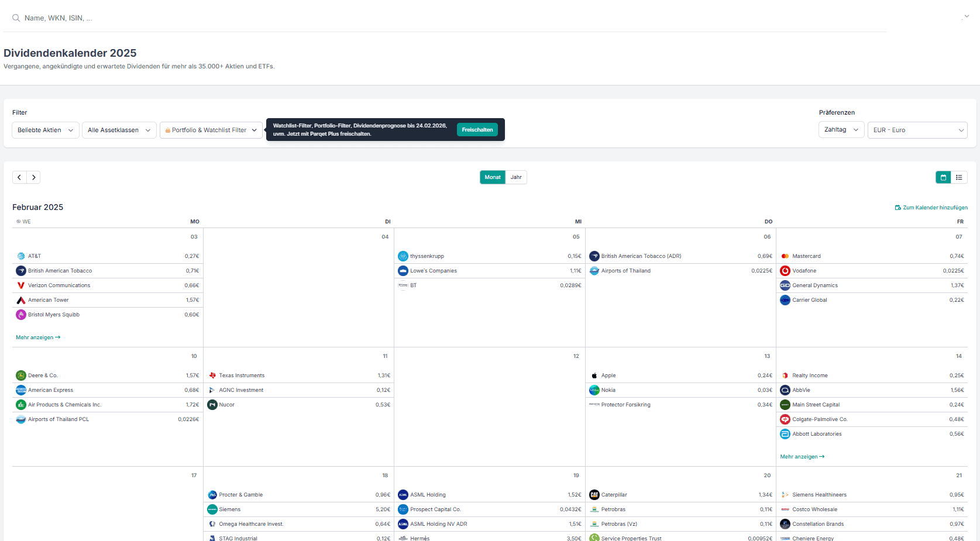The height and width of the screenshot is (541, 980).
Task: Open the Zahltag preference dropdown
Action: click(x=841, y=130)
